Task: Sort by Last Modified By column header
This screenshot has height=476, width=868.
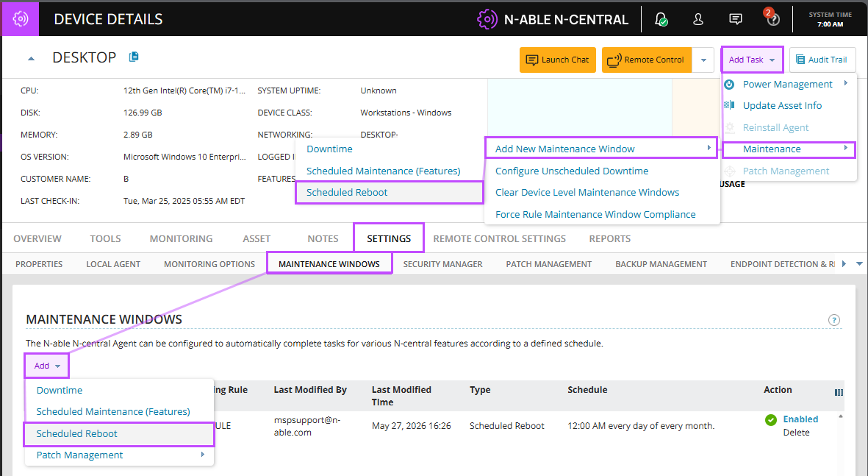Action: [x=310, y=390]
